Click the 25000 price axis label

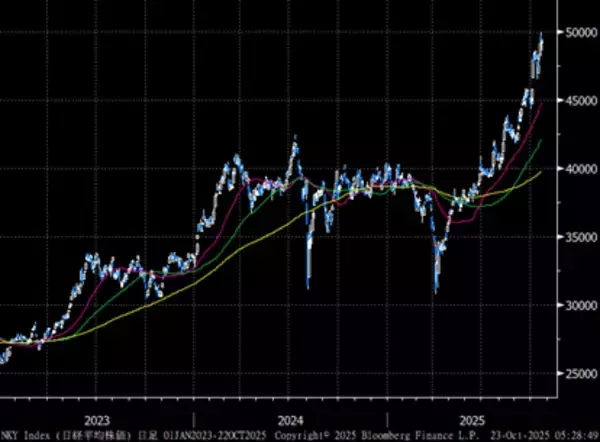click(582, 373)
